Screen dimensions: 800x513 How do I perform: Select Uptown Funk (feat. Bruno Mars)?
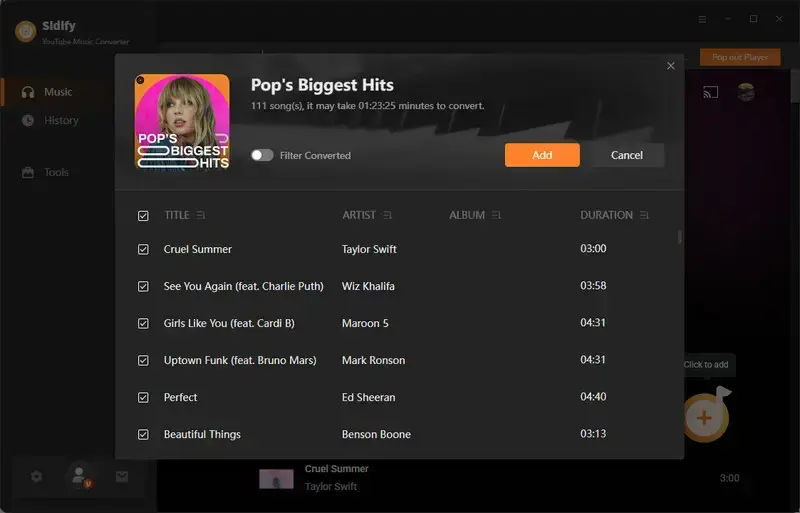point(240,360)
